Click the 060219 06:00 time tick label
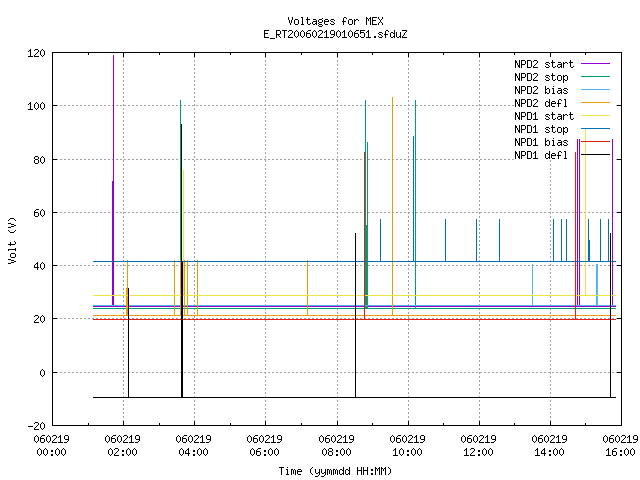 pos(264,446)
